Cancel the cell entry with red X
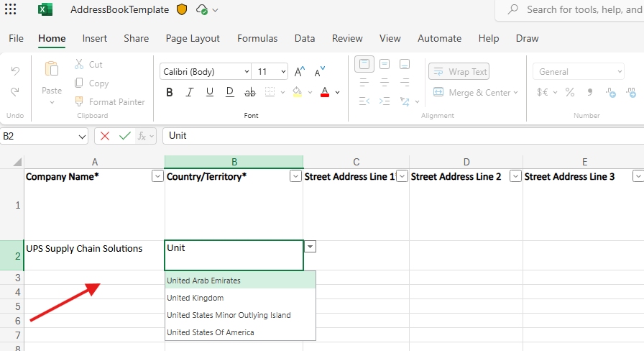644x351 pixels. tap(105, 136)
